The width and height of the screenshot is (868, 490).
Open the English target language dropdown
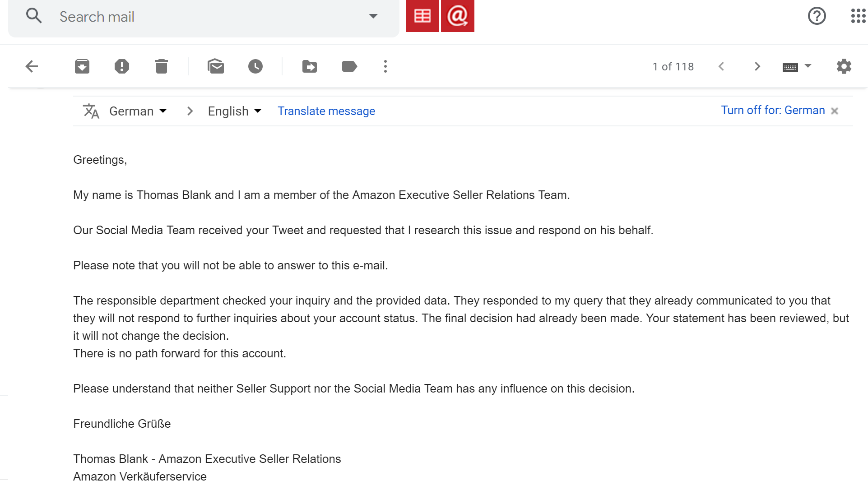tap(234, 111)
